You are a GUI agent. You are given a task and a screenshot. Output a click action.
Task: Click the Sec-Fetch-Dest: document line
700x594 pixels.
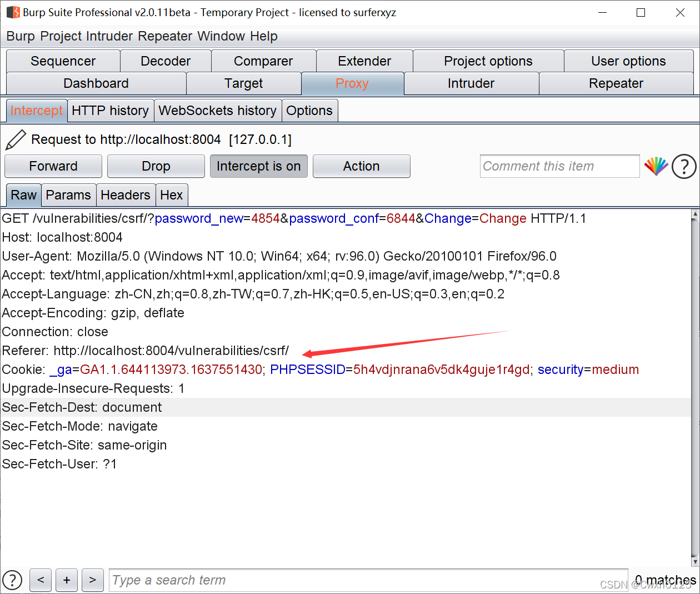[x=82, y=407]
